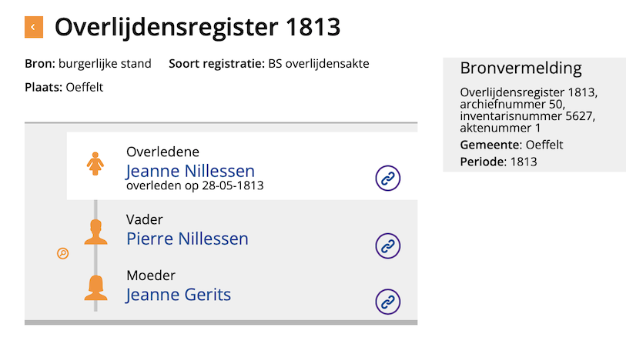Click the link icon beside Pierre Nillessen
The height and width of the screenshot is (364, 626).
point(388,245)
